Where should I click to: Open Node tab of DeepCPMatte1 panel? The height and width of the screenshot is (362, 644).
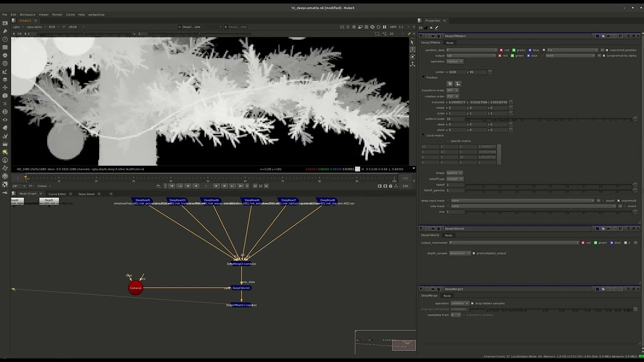[450, 42]
